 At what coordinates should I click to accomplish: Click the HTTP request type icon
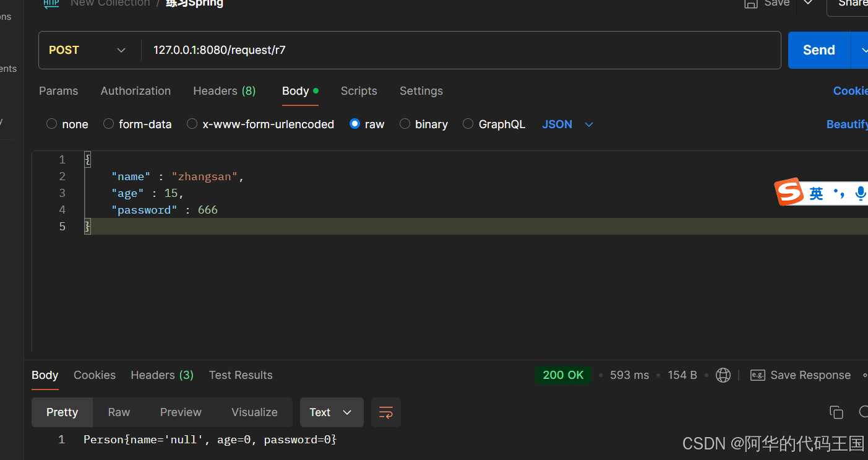click(51, 3)
